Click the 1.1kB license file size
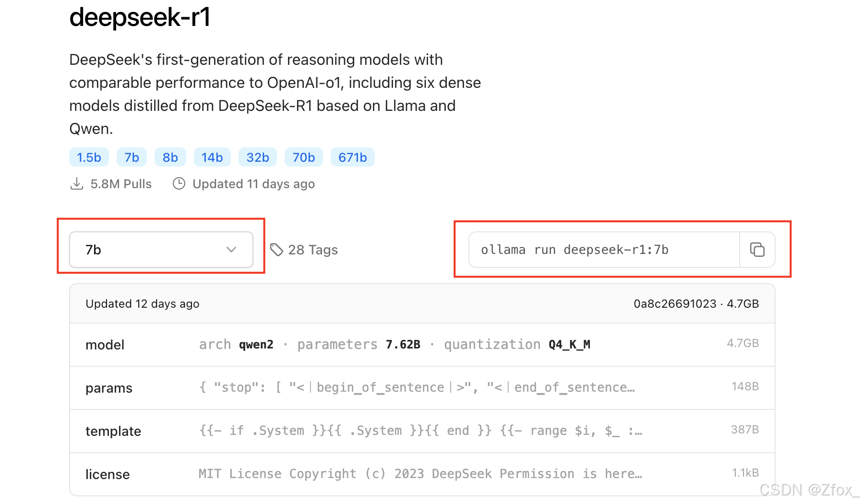Image resolution: width=862 pixels, height=504 pixels. 745,473
